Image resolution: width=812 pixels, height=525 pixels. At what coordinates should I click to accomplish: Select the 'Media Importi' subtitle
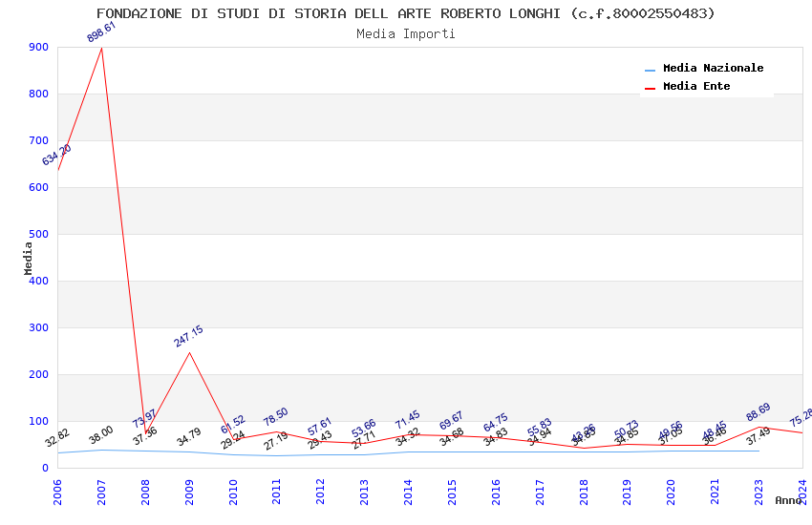click(x=405, y=34)
